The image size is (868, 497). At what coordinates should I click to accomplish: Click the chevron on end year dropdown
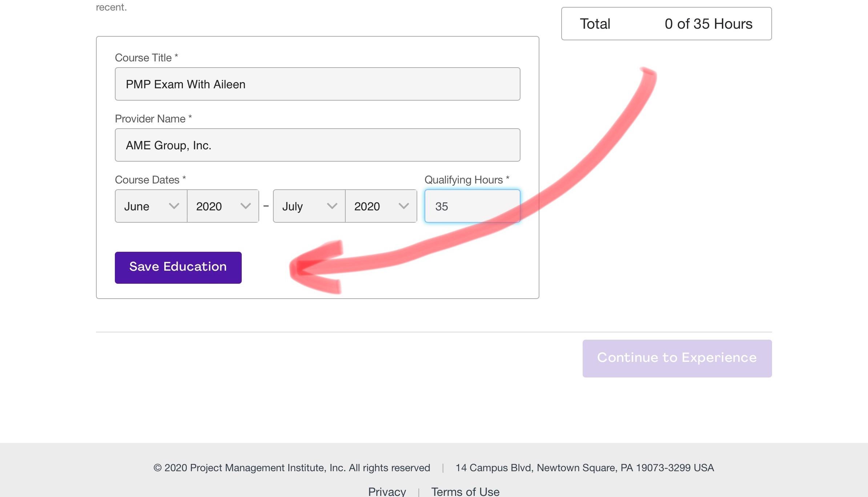coord(403,206)
